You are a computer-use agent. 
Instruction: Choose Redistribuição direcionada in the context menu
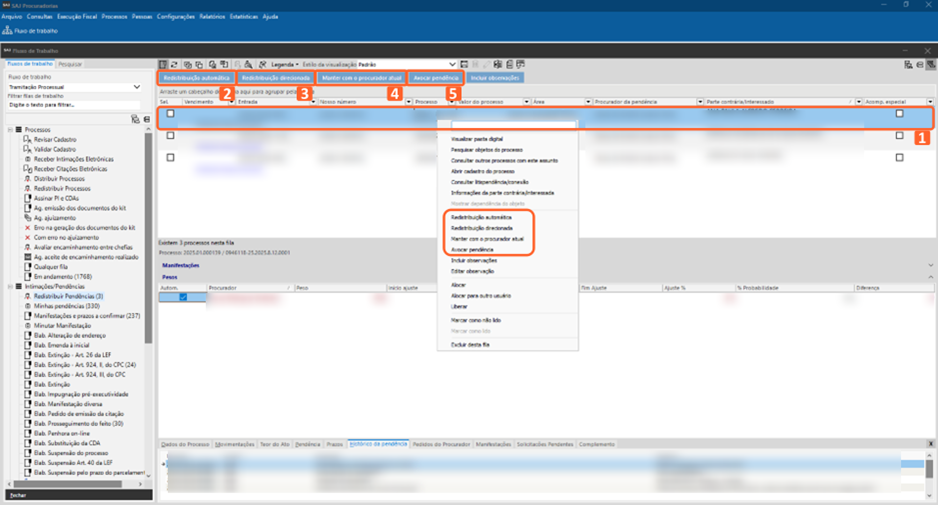pos(481,228)
